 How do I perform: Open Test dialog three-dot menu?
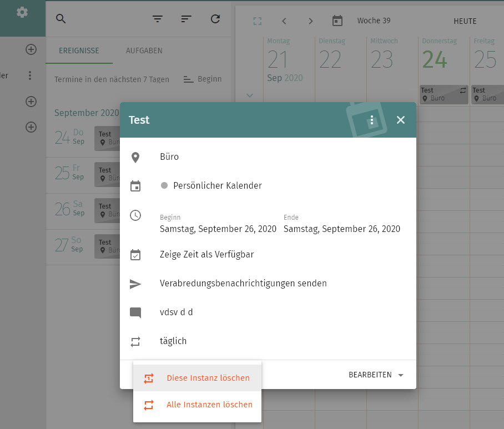[x=372, y=120]
